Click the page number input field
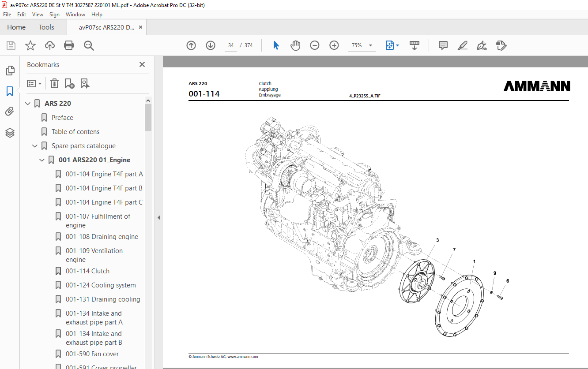 (x=231, y=45)
